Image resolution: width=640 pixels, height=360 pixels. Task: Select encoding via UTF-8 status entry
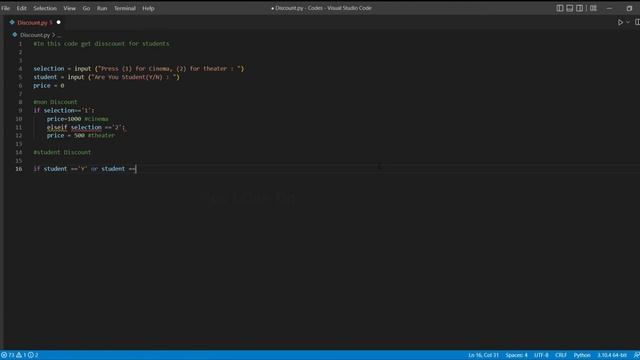[541, 355]
